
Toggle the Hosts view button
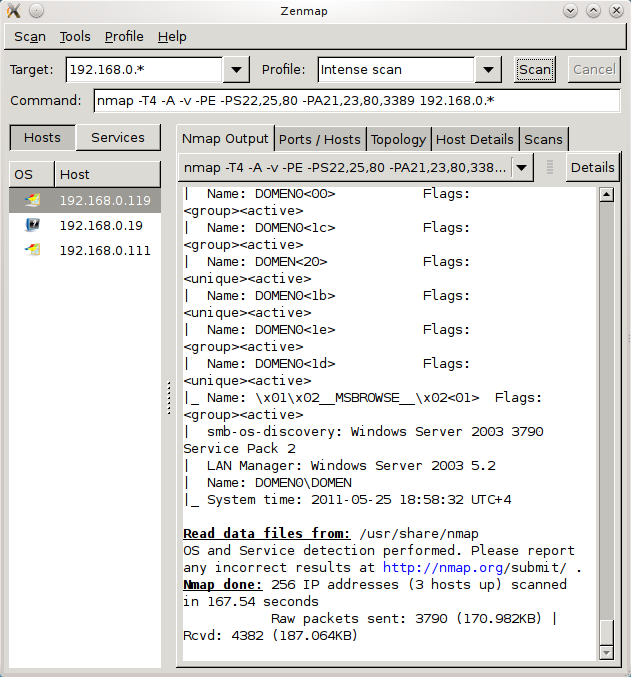click(42, 138)
